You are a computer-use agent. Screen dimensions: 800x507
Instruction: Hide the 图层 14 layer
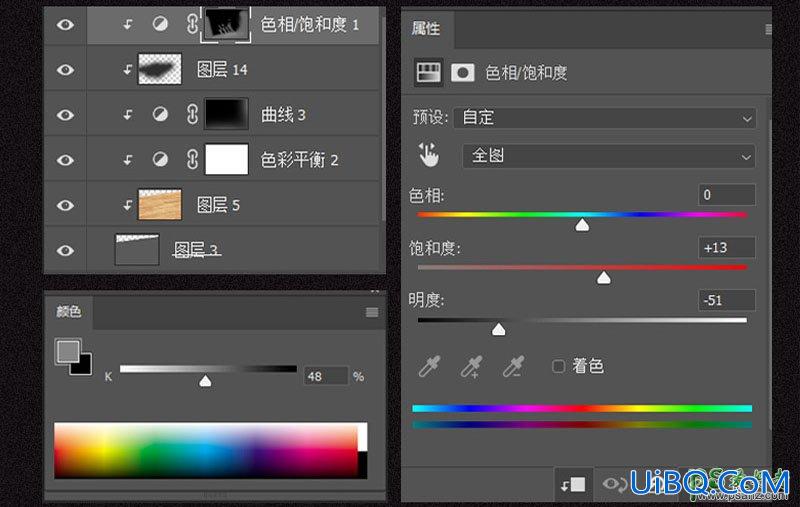tap(65, 69)
